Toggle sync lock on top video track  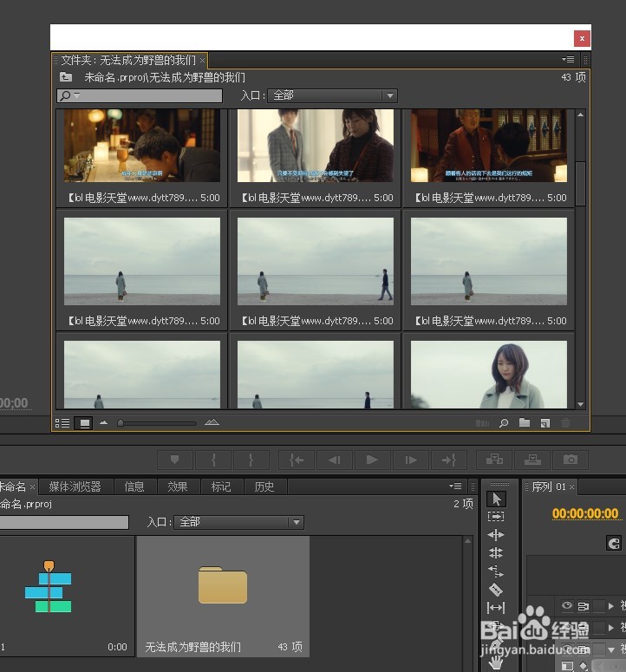point(583,606)
